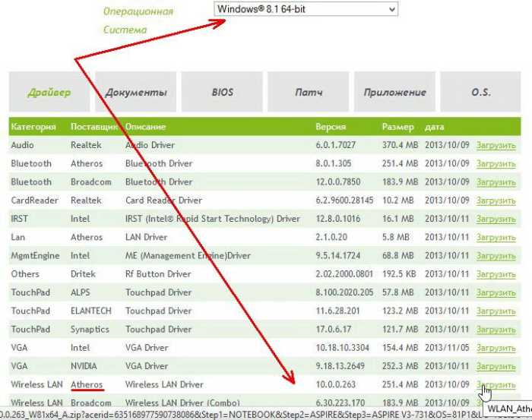
Task: Download the ALPS Touchpad Driver
Action: (x=496, y=292)
